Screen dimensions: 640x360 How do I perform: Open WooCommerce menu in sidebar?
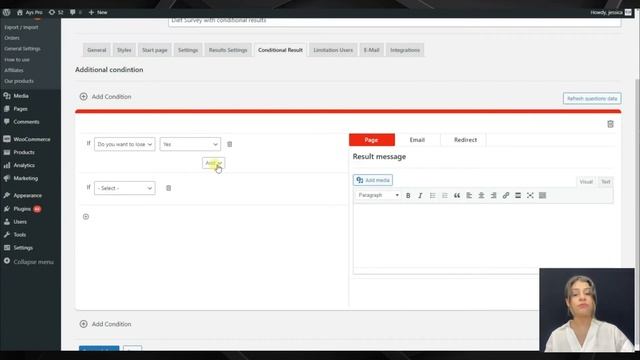point(31,139)
